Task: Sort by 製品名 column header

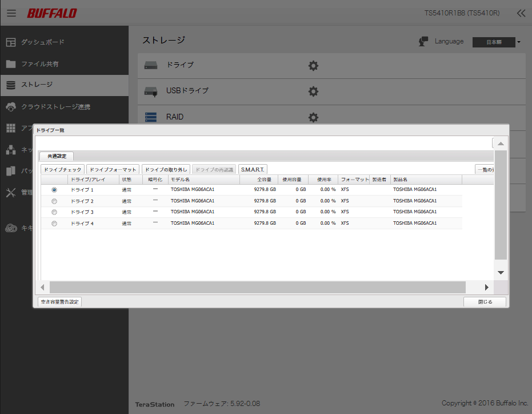Action: pos(426,180)
